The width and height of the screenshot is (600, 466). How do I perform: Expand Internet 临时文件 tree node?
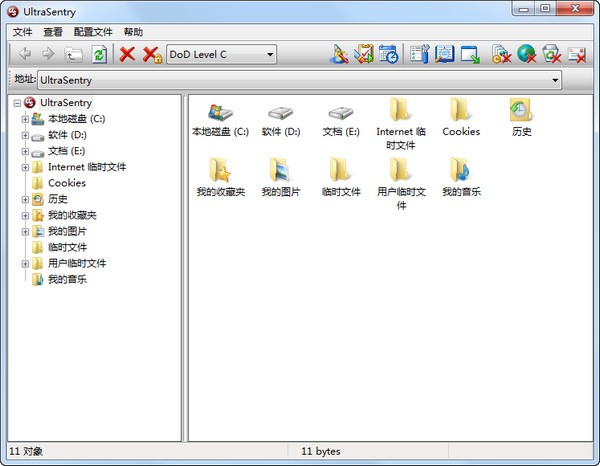(25, 167)
